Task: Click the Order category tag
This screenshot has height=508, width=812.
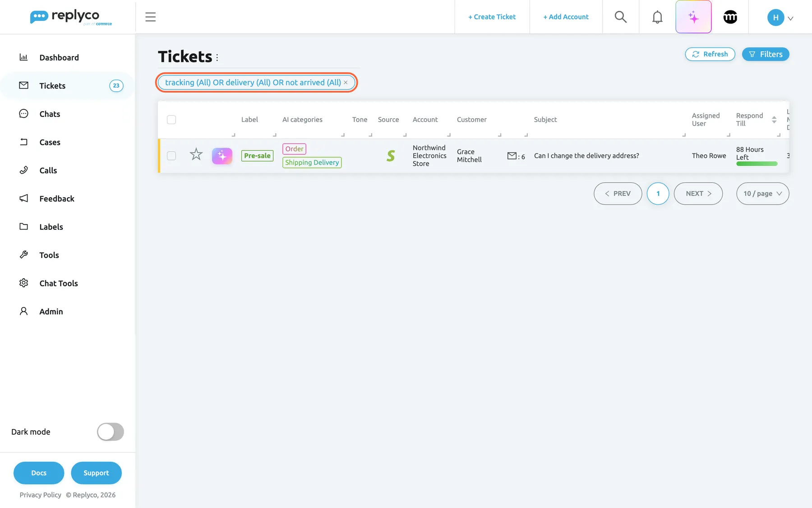Action: pyautogui.click(x=294, y=149)
